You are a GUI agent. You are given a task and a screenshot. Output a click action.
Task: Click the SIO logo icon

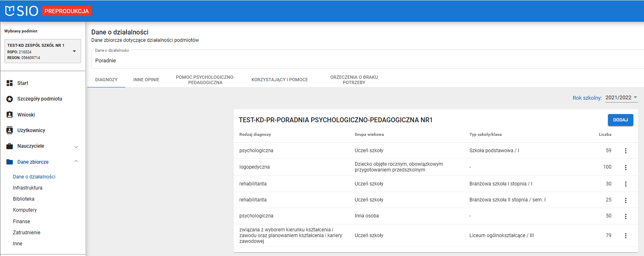click(10, 11)
